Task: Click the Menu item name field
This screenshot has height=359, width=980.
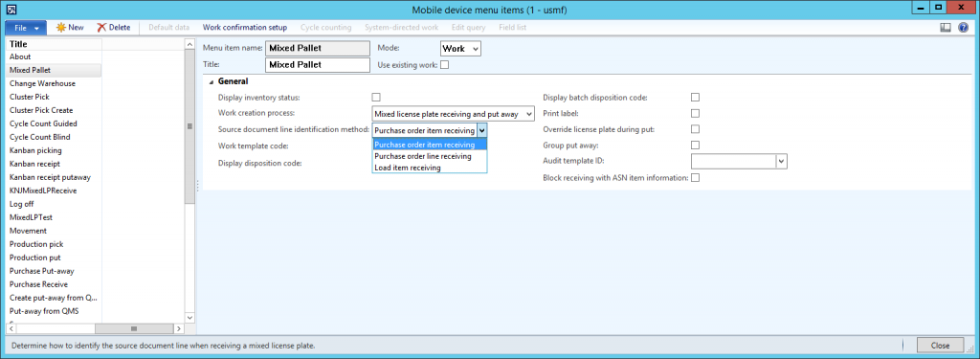Action: tap(318, 48)
